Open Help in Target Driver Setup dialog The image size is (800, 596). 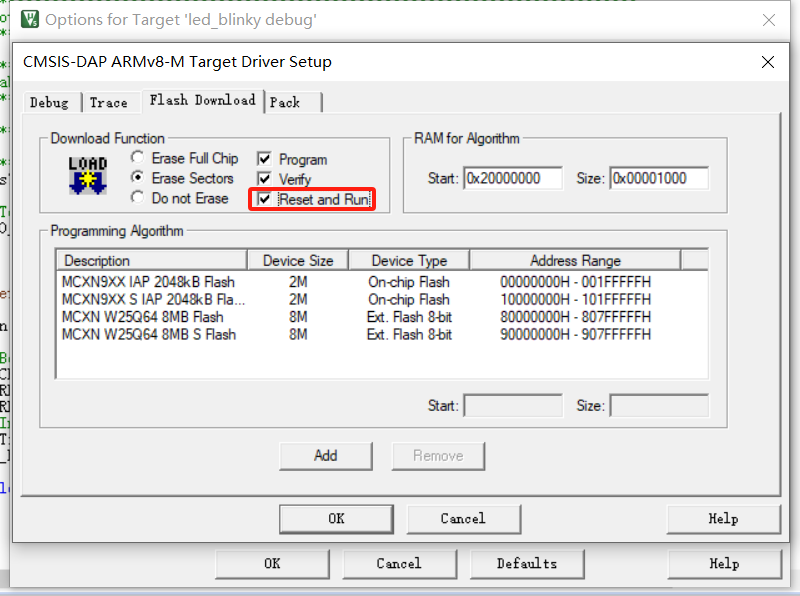723,519
